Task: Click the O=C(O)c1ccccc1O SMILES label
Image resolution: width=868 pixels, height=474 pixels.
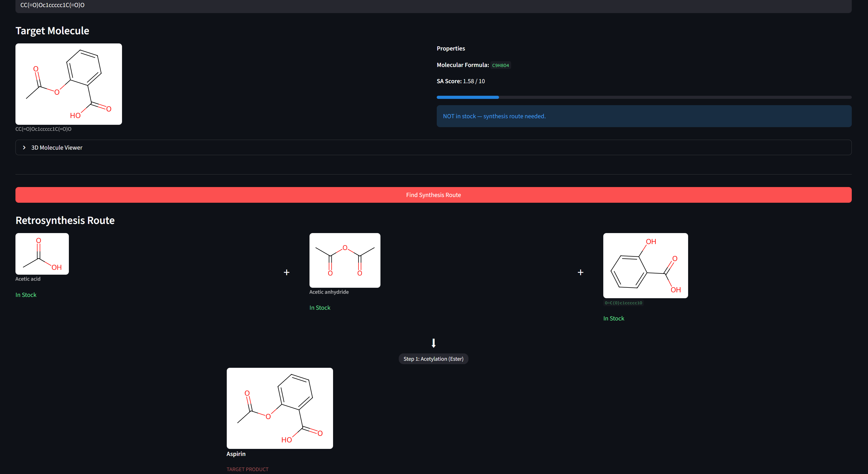Action: [623, 303]
